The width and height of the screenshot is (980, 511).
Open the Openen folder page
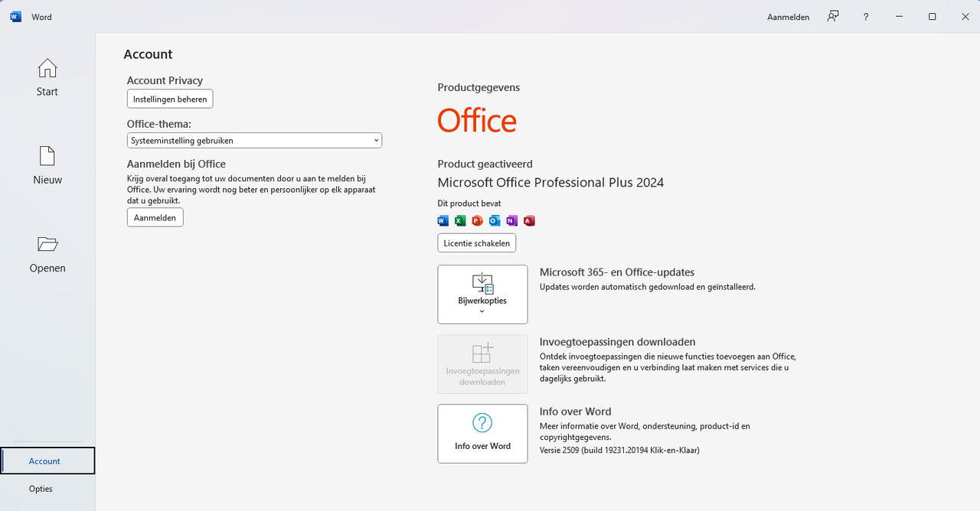click(47, 254)
